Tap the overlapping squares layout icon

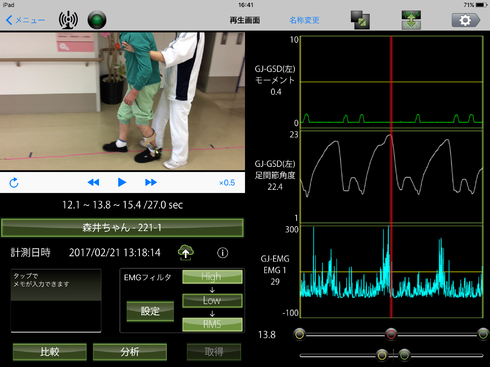(360, 20)
